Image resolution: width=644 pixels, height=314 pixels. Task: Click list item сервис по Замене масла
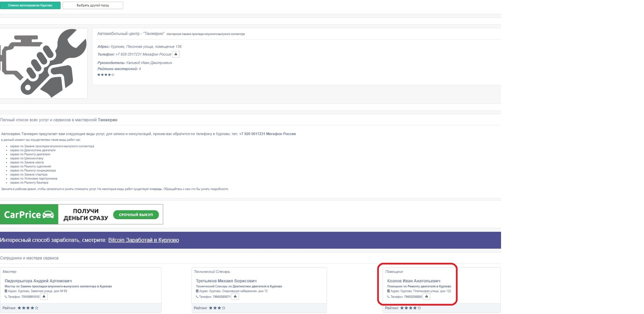point(27,162)
